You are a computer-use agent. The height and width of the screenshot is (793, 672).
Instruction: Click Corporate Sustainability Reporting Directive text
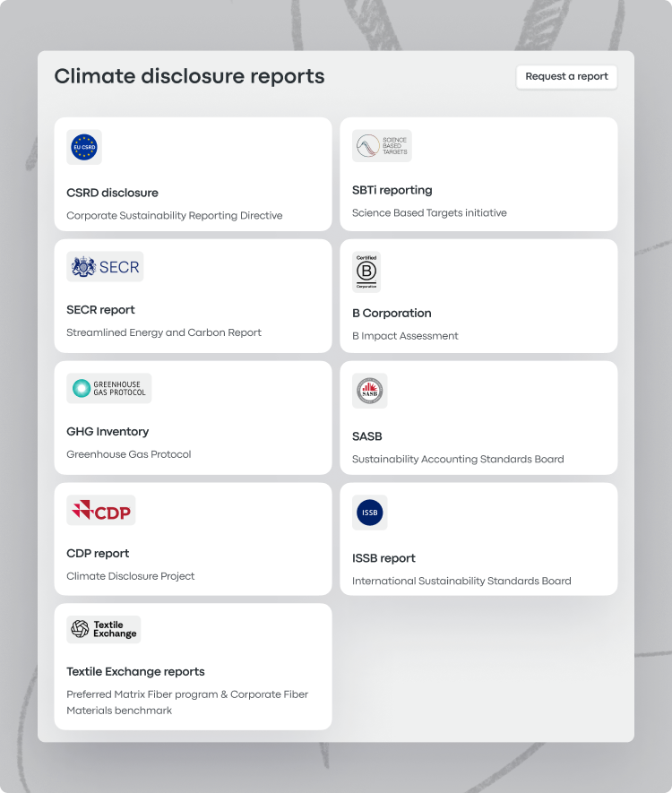[x=175, y=215]
